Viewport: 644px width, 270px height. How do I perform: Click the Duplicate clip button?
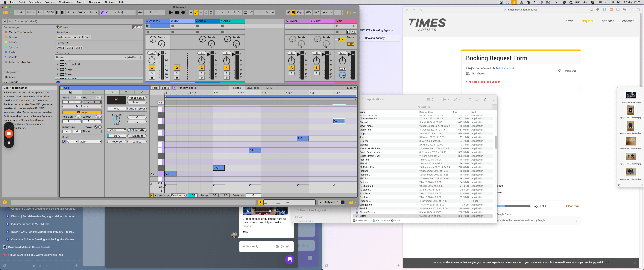82,106
